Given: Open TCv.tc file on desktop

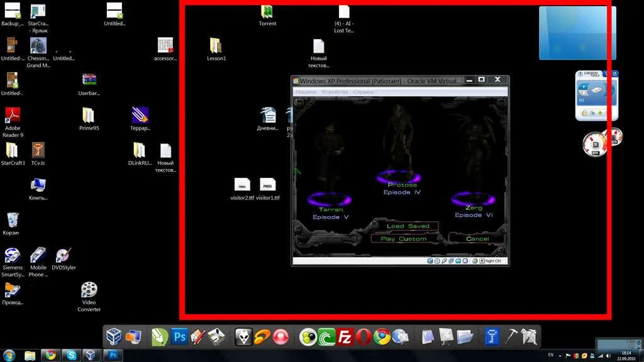Looking at the screenshot, I should pyautogui.click(x=38, y=154).
